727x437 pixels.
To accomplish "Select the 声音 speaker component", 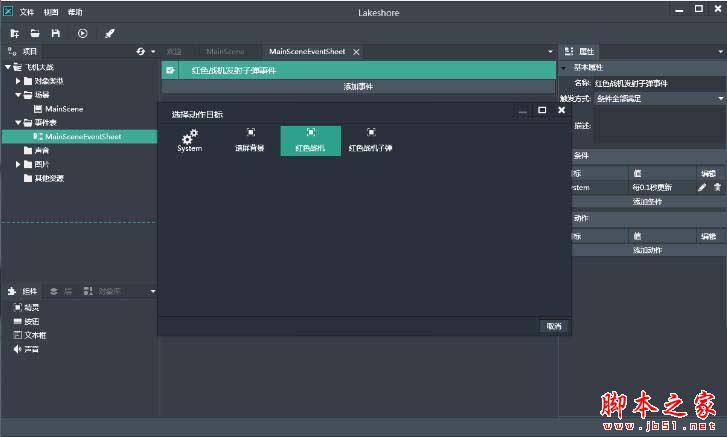I will 26,349.
